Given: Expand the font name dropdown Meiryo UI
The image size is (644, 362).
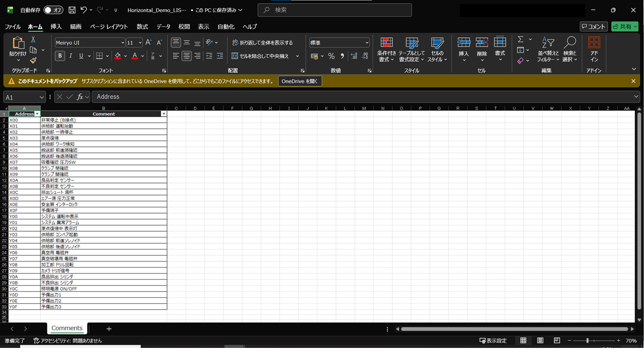Looking at the screenshot, I should [122, 43].
